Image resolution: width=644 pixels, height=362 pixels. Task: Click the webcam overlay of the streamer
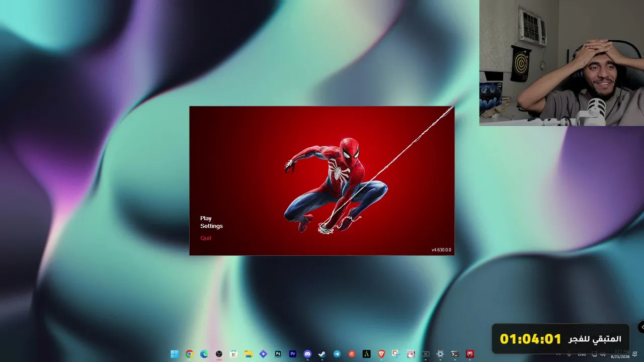(x=561, y=63)
